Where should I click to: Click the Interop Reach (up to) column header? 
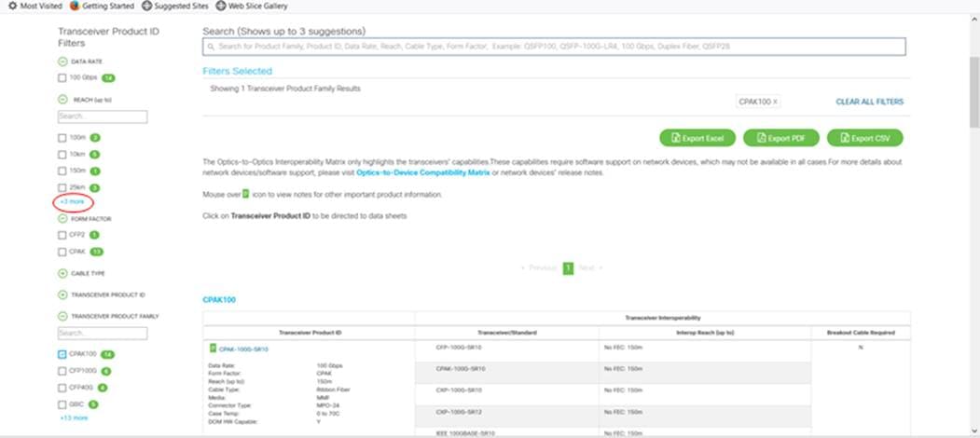pos(705,333)
